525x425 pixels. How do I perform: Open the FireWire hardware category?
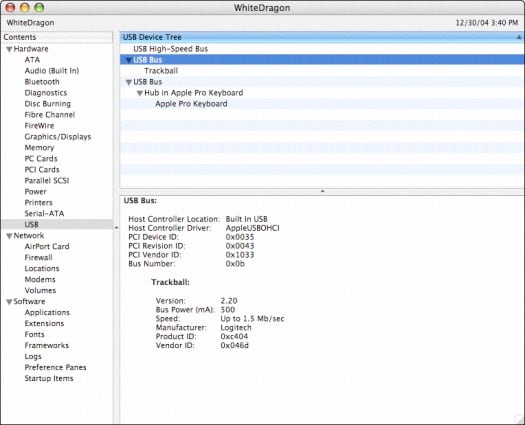(39, 126)
